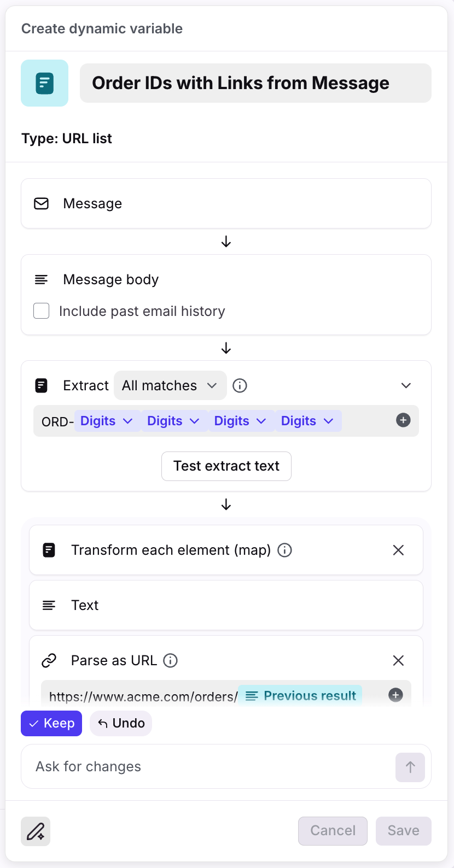Screen dimensions: 454x868
Task: Click the magic pen edit icon
Action: (36, 831)
